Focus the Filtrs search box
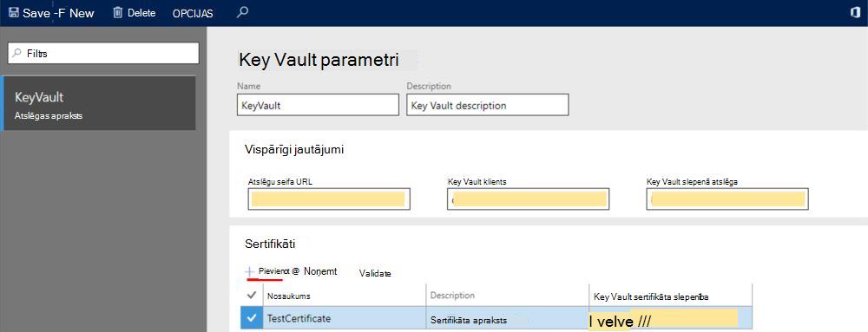This screenshot has height=332, width=868. [x=103, y=53]
